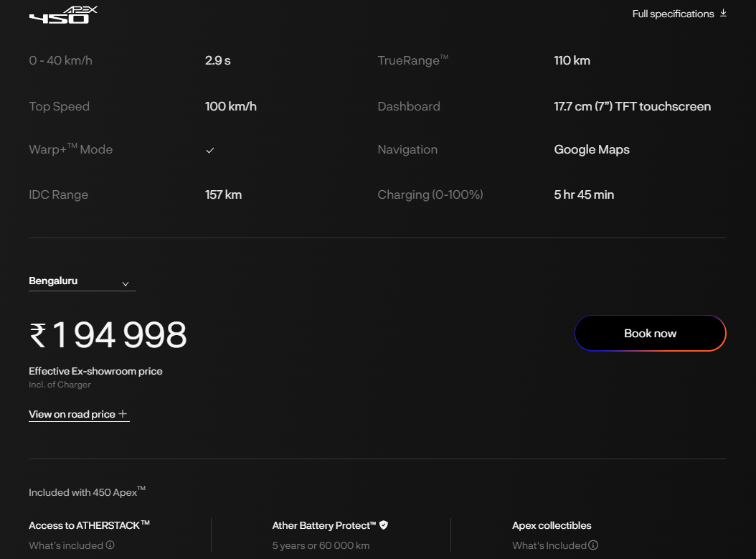Select the 2.9 s acceleration value

pyautogui.click(x=218, y=61)
